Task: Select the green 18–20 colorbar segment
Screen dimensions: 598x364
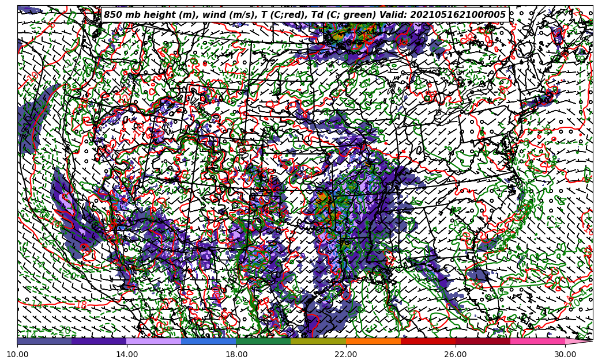Action: pos(264,341)
